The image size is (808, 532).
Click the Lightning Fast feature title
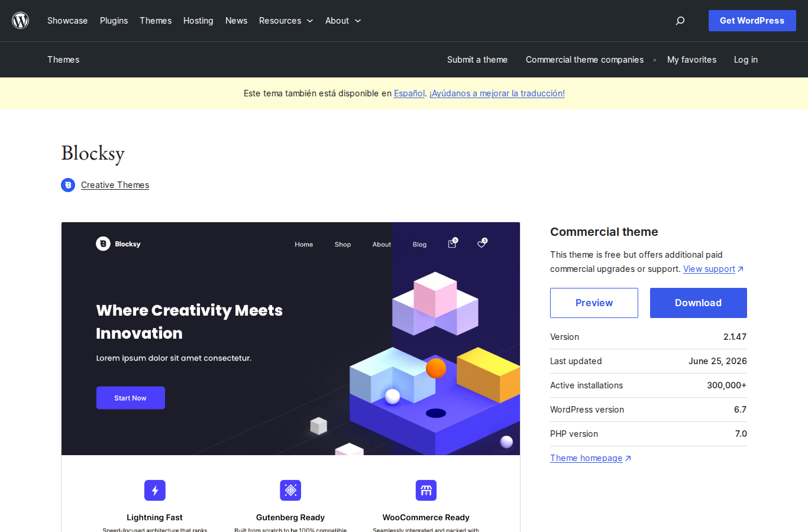coord(154,517)
